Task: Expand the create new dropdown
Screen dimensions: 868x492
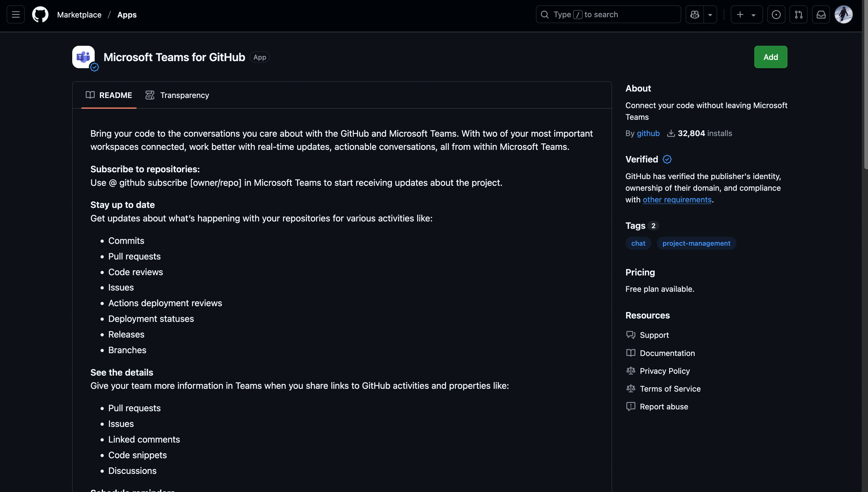Action: coord(753,14)
